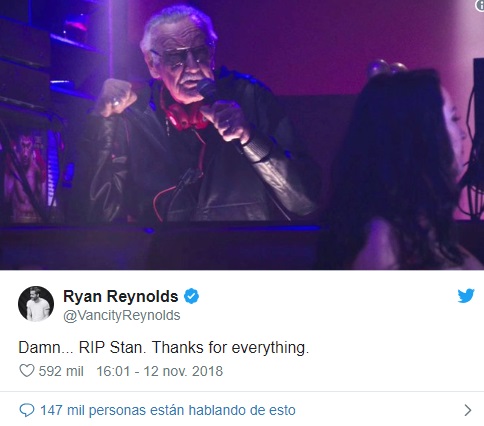Click the blue verified badge checkmark
484x426 pixels.
point(191,296)
